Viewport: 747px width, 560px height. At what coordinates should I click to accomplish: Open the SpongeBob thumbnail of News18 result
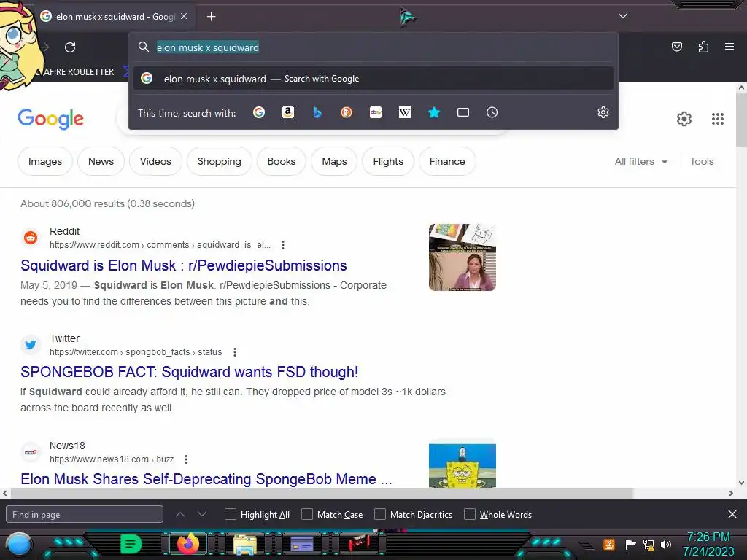pyautogui.click(x=462, y=465)
